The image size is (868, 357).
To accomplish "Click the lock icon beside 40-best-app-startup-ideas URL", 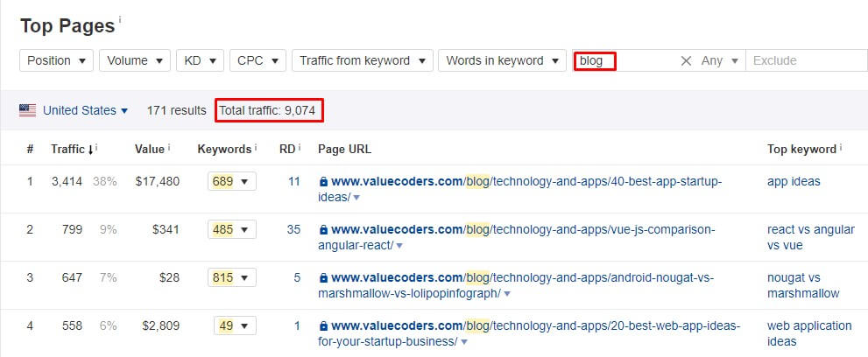I will point(324,181).
